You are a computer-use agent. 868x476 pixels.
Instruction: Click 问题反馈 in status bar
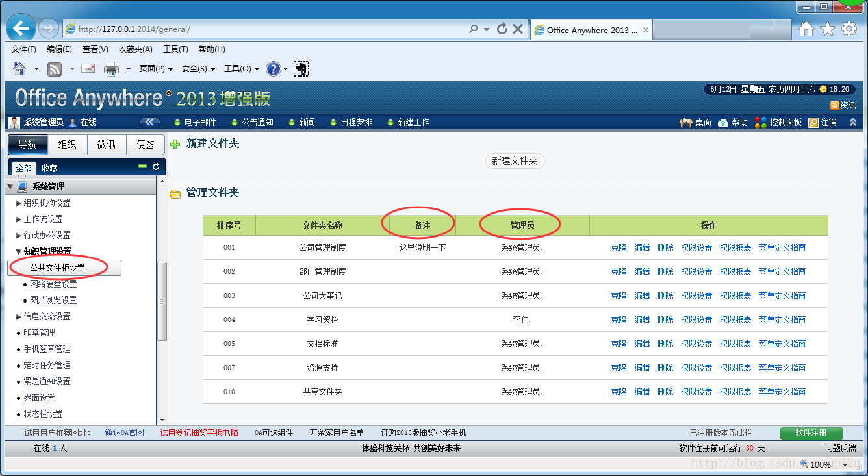click(841, 449)
